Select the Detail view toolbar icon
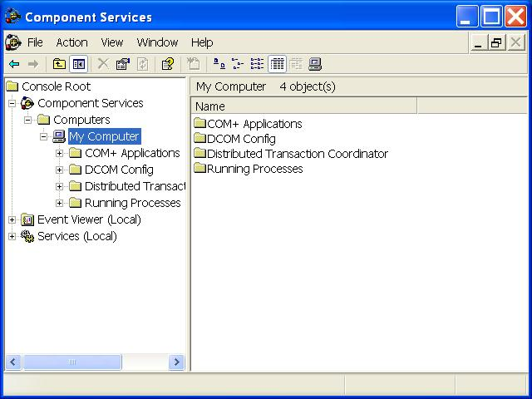The width and height of the screenshot is (532, 399). [x=277, y=64]
